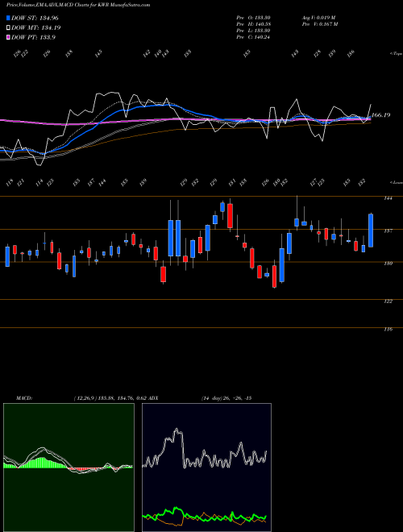Click the magenta DOW PT legend swatch

pyautogui.click(x=8, y=37)
